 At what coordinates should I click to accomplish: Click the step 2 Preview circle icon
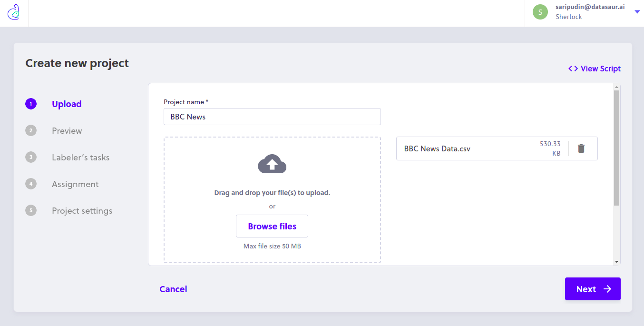click(30, 130)
